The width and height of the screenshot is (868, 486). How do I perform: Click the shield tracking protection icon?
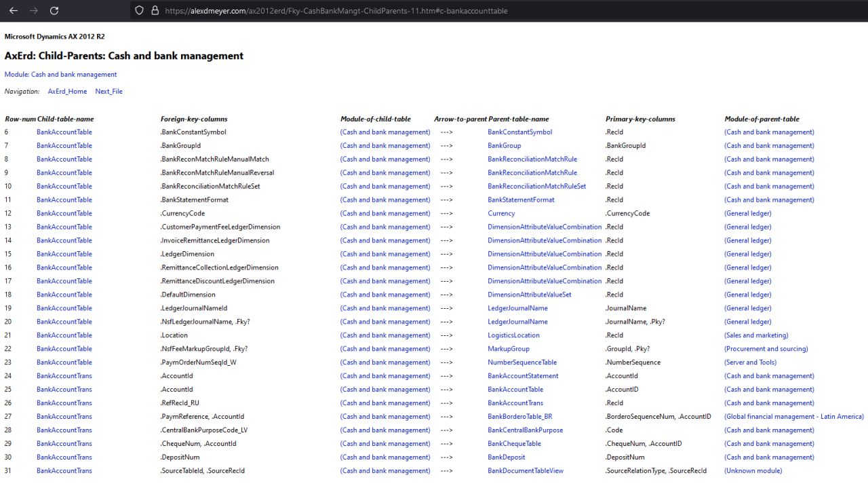(x=140, y=11)
